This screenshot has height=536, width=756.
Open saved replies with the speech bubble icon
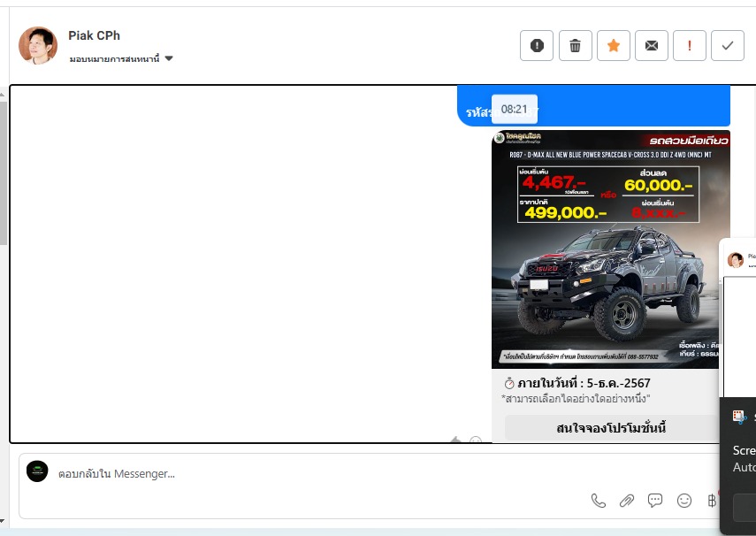click(x=654, y=501)
